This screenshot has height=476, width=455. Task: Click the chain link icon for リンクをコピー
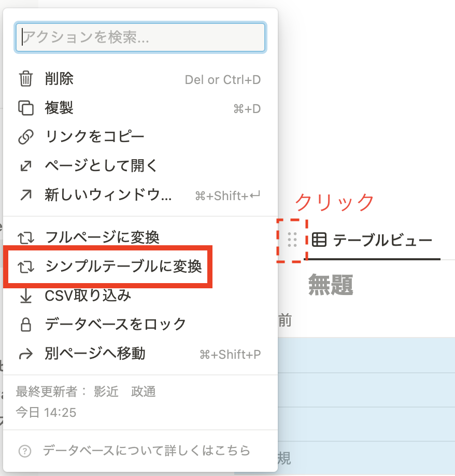pyautogui.click(x=26, y=137)
